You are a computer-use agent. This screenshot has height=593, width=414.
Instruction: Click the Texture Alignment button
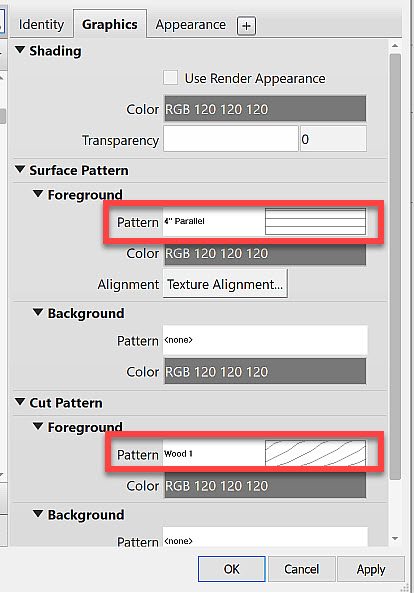pos(225,284)
